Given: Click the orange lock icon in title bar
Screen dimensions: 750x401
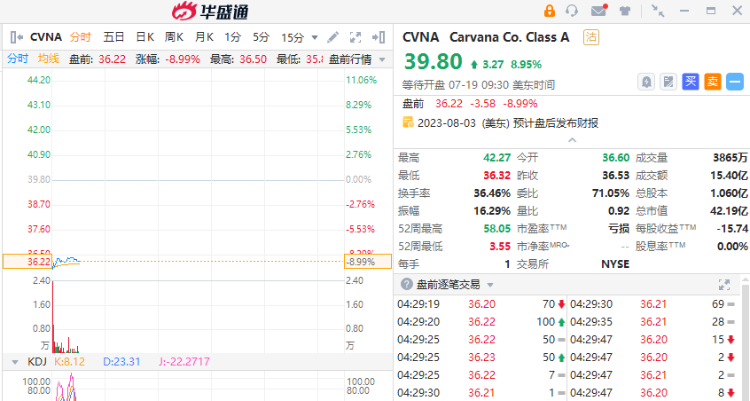Looking at the screenshot, I should 549,11.
